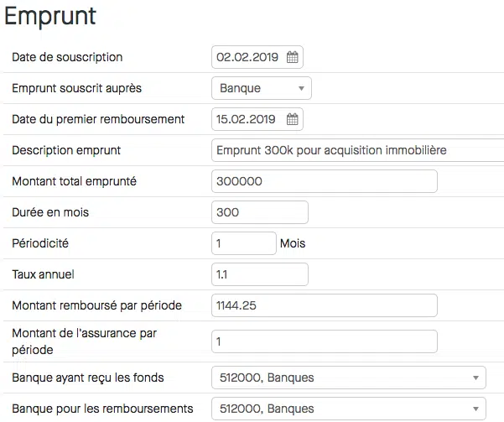Click the Emprunt page heading
The image size is (504, 422).
pyautogui.click(x=50, y=16)
